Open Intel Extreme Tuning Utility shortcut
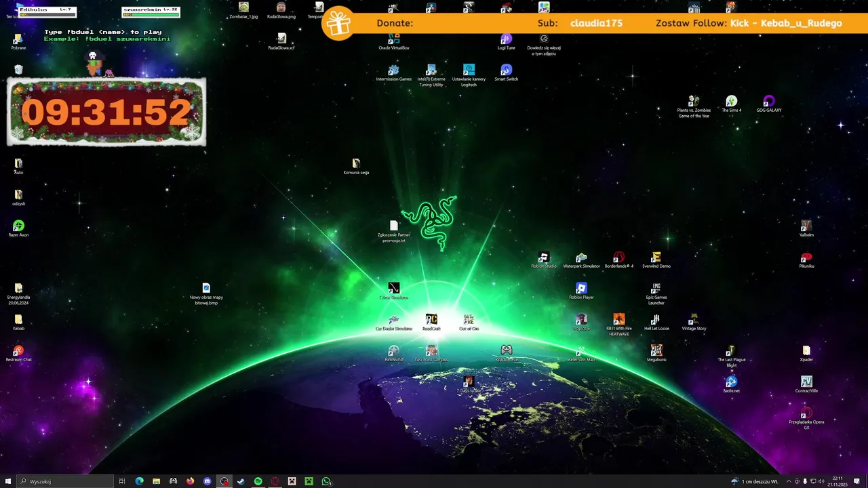Viewport: 868px width, 488px height. [431, 75]
